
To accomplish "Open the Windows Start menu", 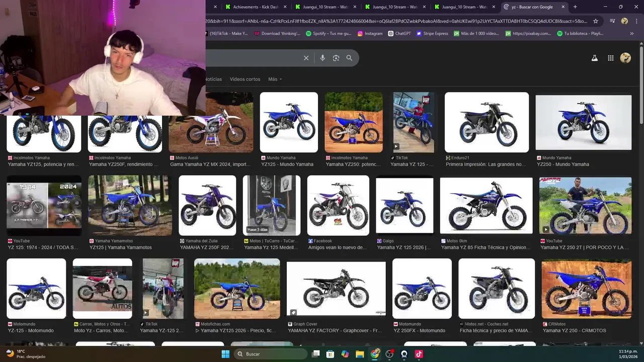I will 225,354.
